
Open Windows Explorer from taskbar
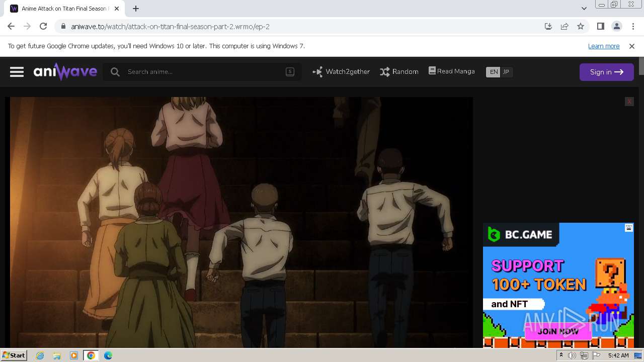tap(57, 355)
